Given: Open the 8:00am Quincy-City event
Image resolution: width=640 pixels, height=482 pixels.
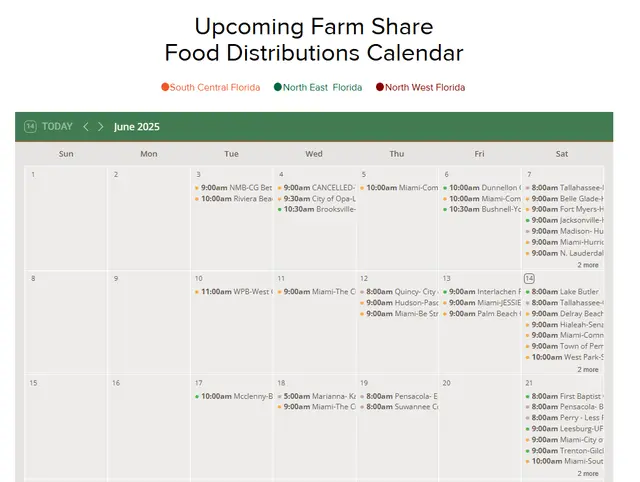Looking at the screenshot, I should coord(400,292).
